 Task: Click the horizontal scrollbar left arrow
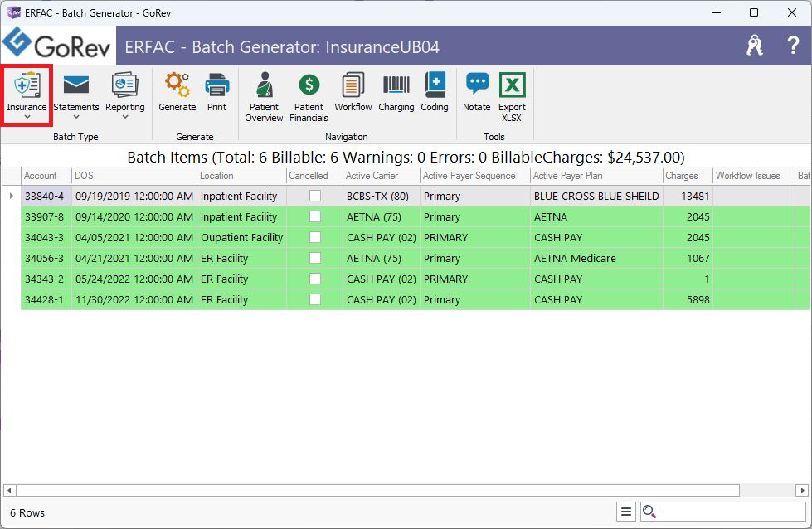coord(9,490)
